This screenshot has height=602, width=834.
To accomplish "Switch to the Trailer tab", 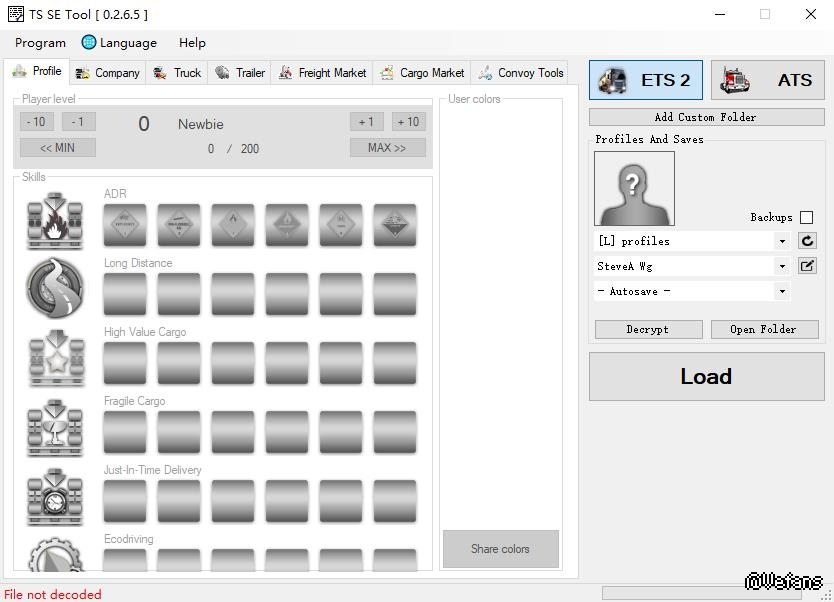I will tap(240, 73).
